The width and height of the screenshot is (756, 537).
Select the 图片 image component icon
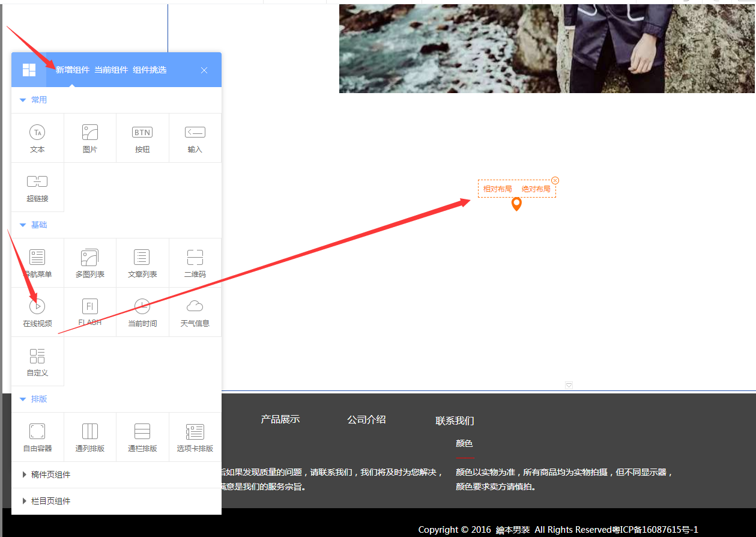tap(90, 133)
